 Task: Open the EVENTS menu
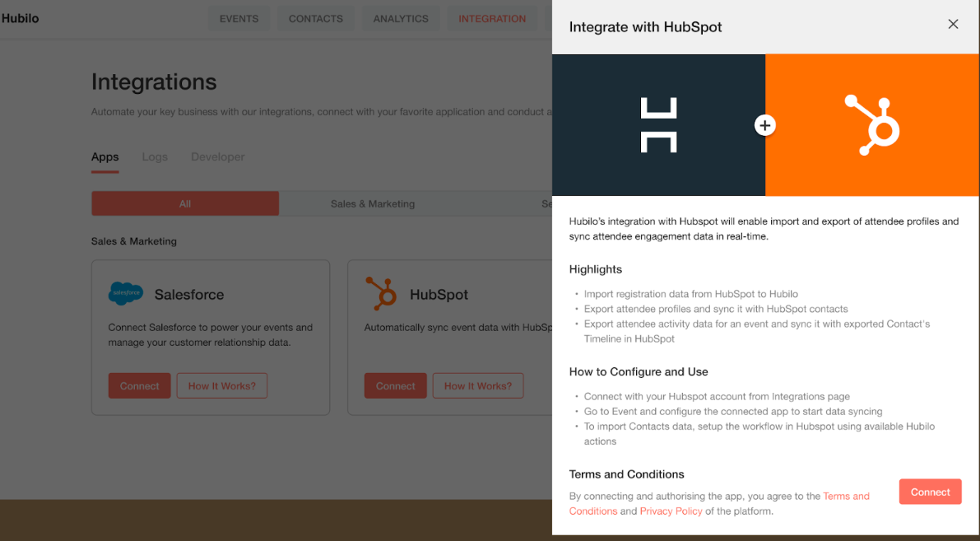(239, 19)
